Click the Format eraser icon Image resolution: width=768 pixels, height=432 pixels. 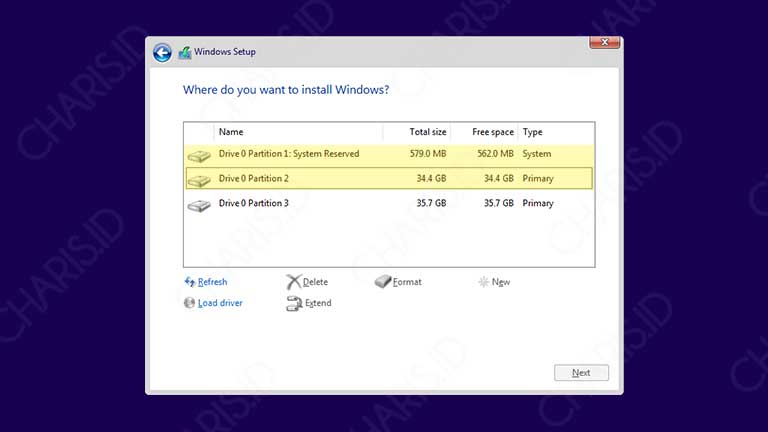[383, 281]
